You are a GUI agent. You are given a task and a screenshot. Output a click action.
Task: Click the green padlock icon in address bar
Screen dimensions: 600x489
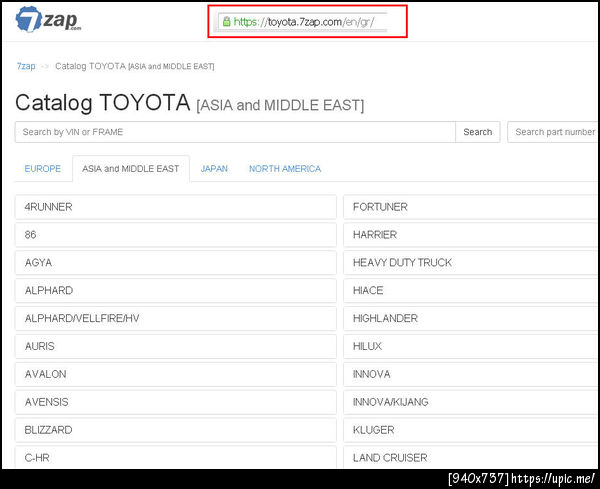227,21
